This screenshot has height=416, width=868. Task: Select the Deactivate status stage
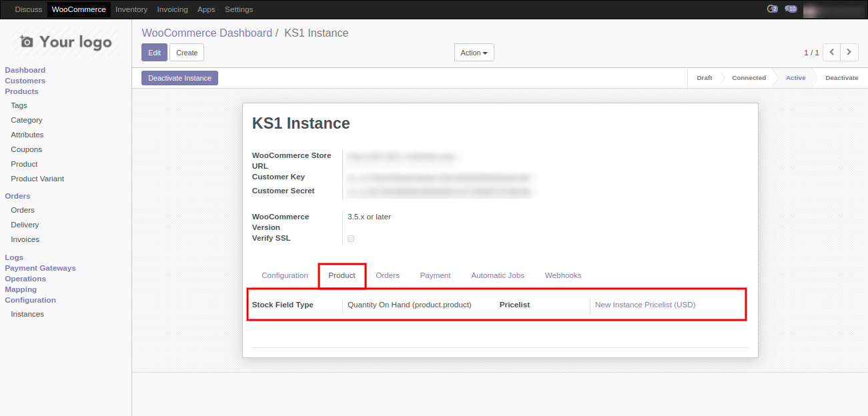tap(841, 78)
